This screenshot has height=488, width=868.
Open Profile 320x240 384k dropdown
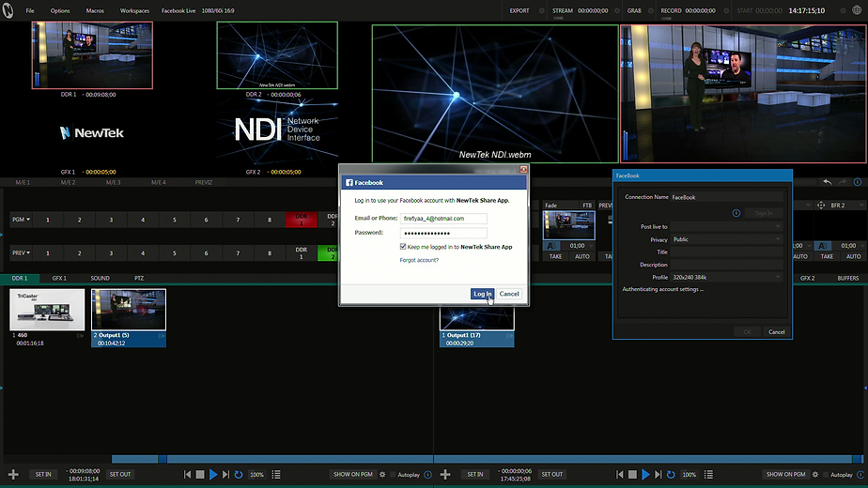point(727,277)
